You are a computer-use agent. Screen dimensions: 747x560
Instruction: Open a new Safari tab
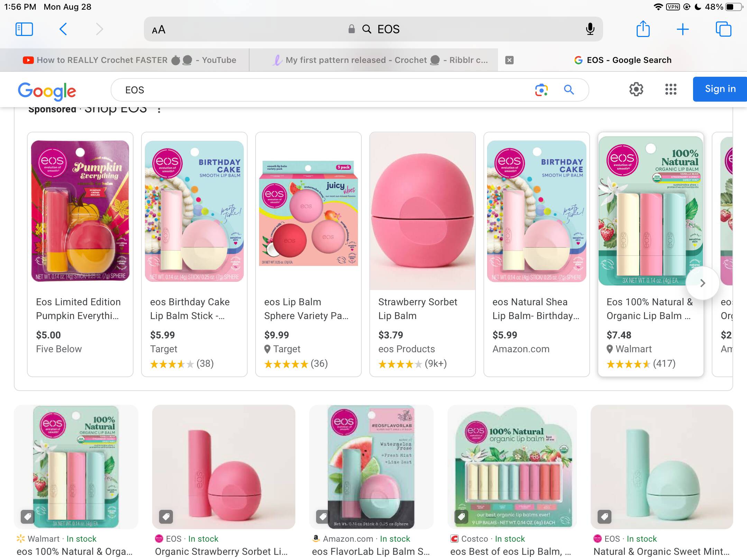point(683,29)
